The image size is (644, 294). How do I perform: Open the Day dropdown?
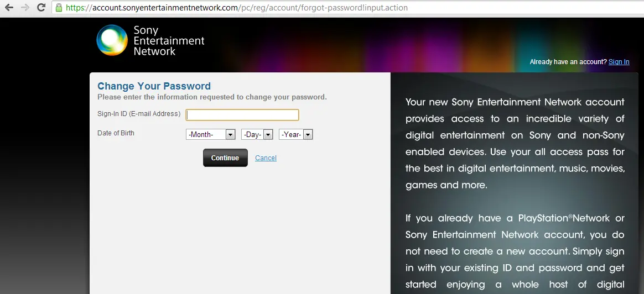click(257, 134)
